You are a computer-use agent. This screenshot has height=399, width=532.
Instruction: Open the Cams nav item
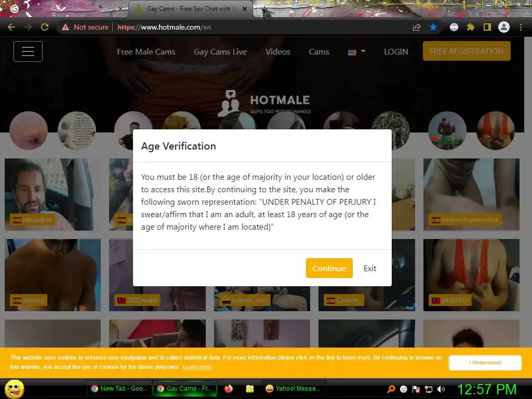319,52
